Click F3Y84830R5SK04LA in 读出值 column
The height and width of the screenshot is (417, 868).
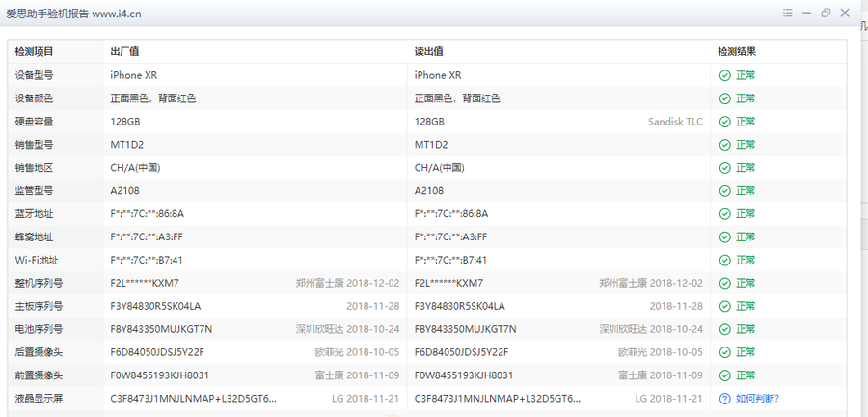459,306
